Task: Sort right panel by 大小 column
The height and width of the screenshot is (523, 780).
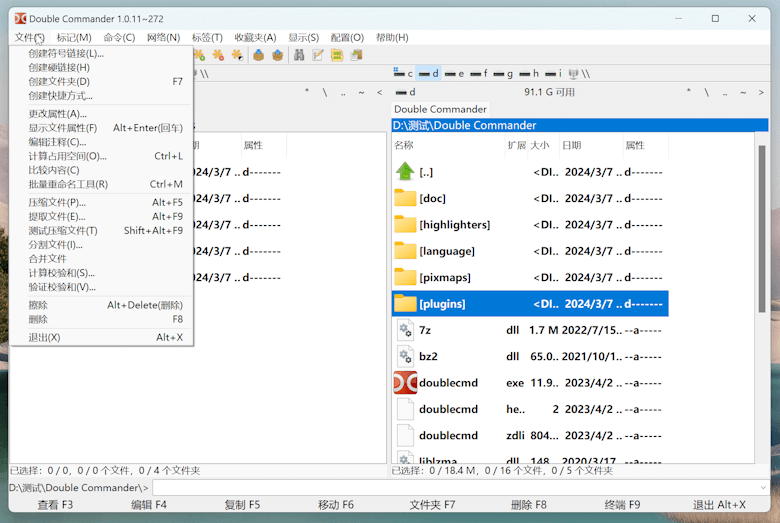Action: [x=543, y=145]
